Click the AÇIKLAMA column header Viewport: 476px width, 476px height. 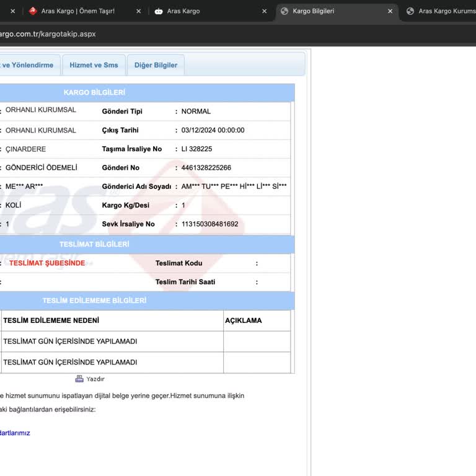[243, 320]
